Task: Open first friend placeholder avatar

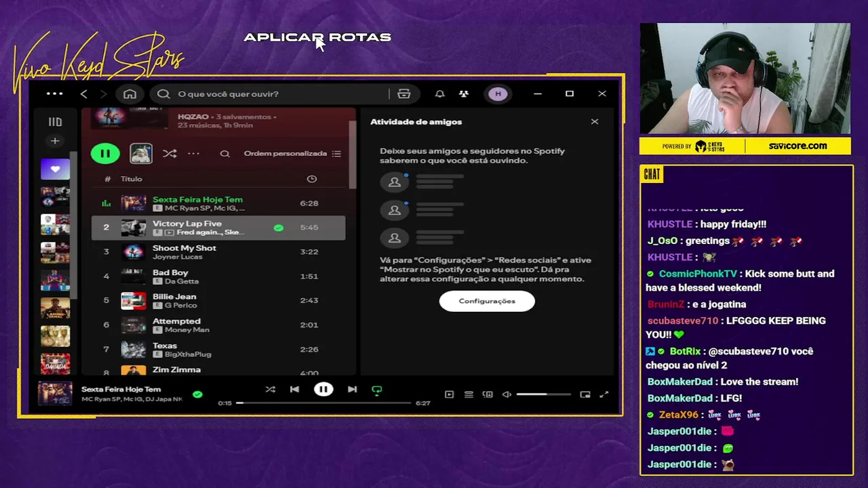Action: (395, 182)
